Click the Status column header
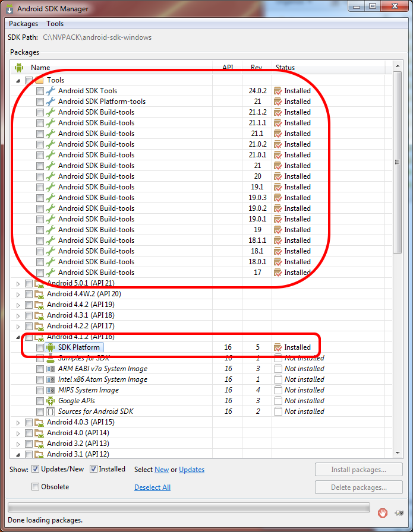The width and height of the screenshot is (413, 532). click(329, 68)
